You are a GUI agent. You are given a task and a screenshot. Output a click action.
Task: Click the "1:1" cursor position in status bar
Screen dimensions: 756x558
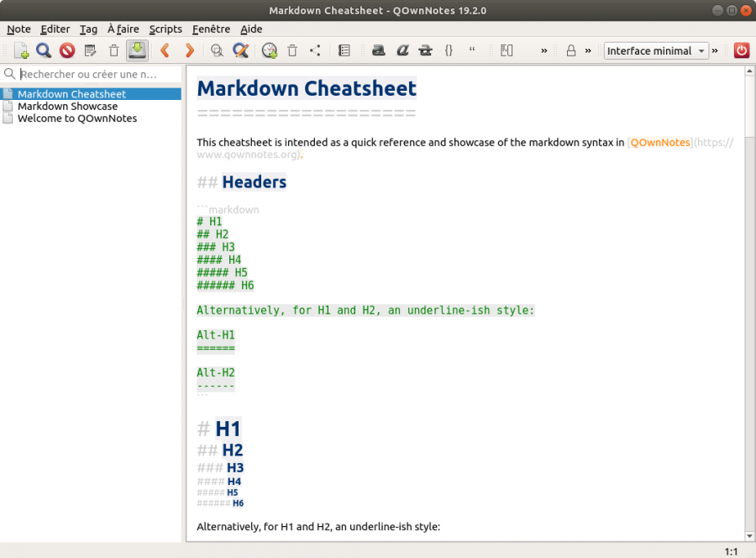[x=731, y=552]
